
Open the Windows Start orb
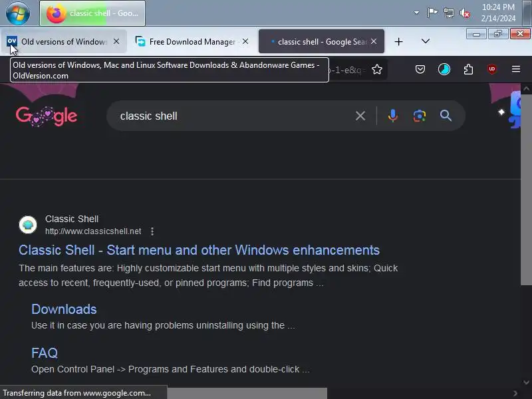click(x=18, y=13)
